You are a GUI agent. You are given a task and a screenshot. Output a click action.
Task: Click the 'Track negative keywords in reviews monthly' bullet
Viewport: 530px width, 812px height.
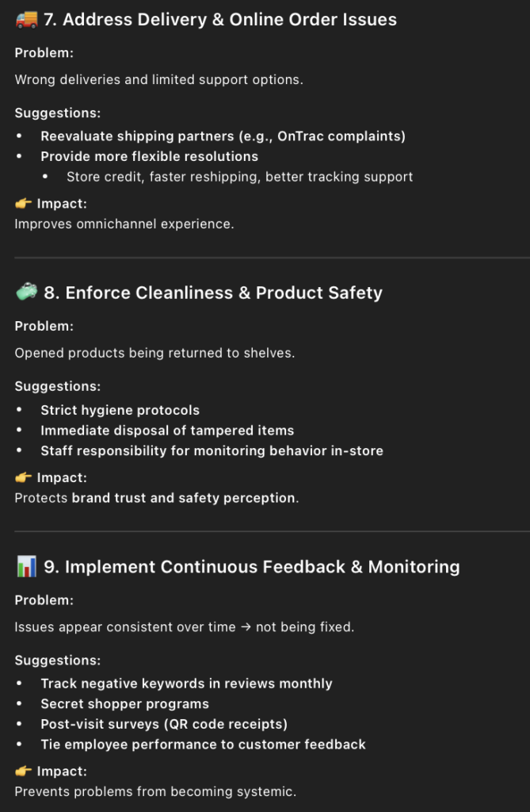[186, 684]
